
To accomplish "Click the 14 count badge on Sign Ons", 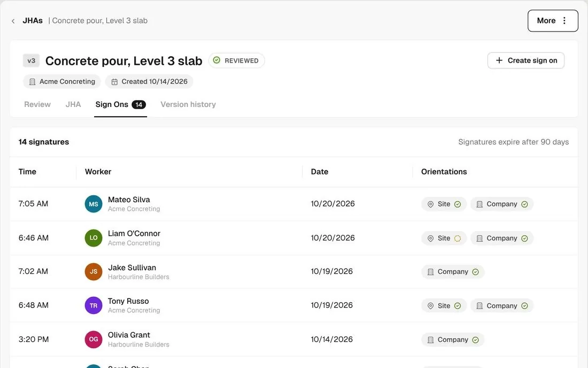I will [139, 105].
